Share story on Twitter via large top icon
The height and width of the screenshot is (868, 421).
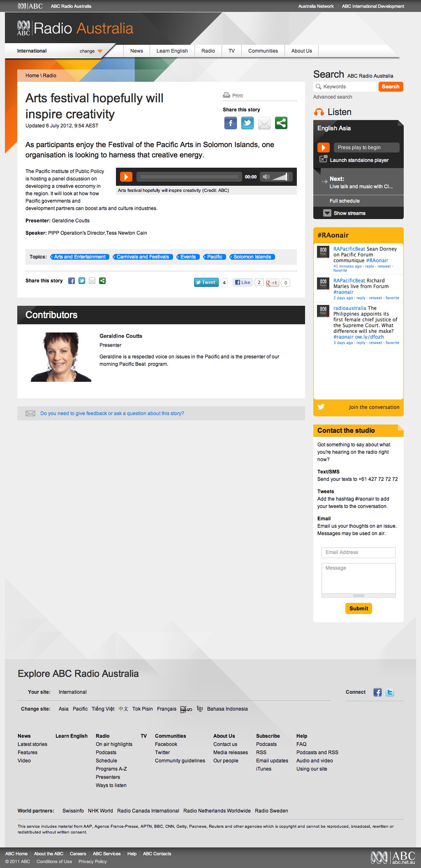coord(248,123)
